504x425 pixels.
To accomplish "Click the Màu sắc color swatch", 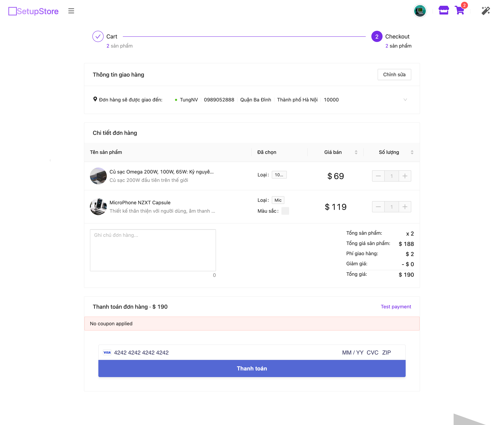I will click(285, 211).
